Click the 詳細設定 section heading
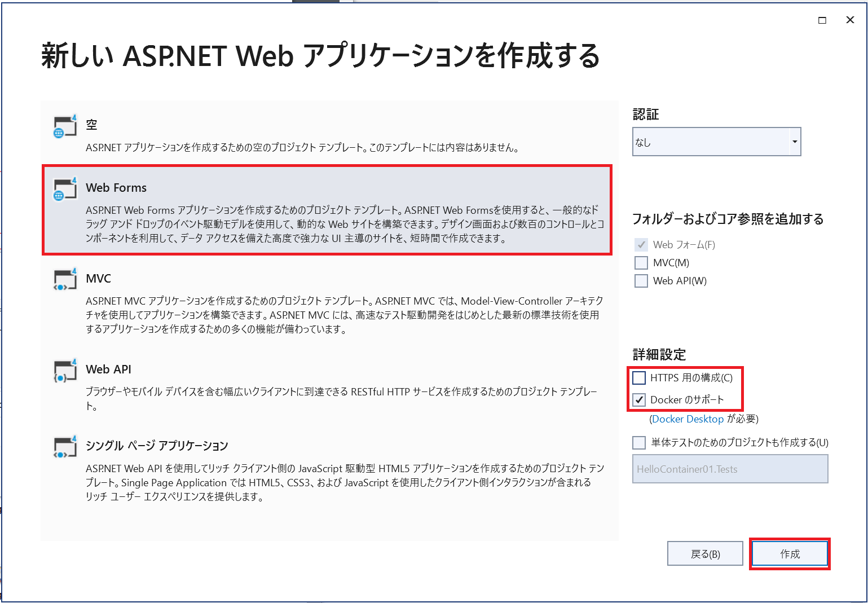 (659, 355)
